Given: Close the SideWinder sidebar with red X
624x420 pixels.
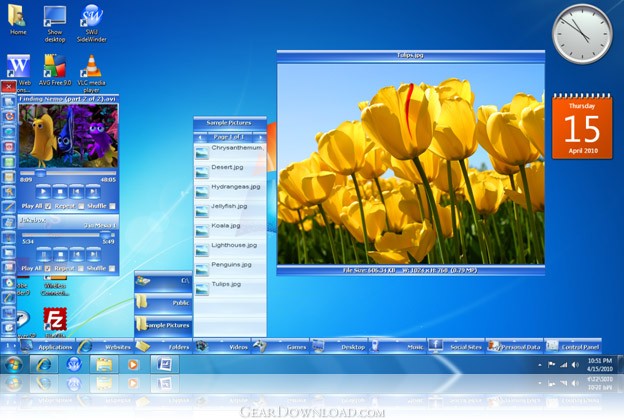Looking at the screenshot, I should (x=8, y=86).
